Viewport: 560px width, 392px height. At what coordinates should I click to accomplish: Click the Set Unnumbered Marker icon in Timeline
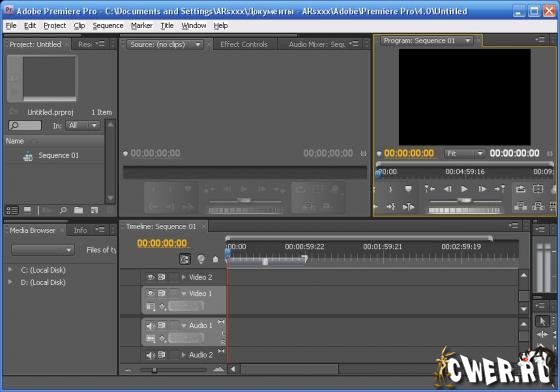click(215, 259)
